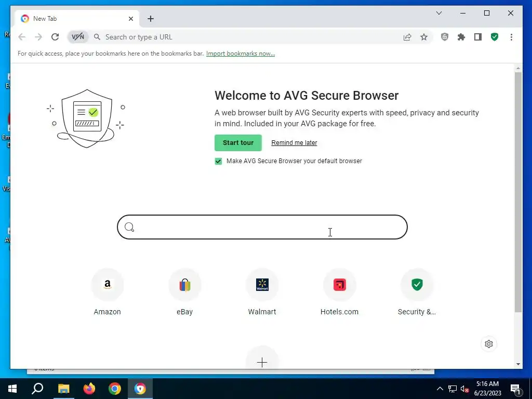Toggle the side panel icon
The height and width of the screenshot is (399, 532).
(x=478, y=37)
